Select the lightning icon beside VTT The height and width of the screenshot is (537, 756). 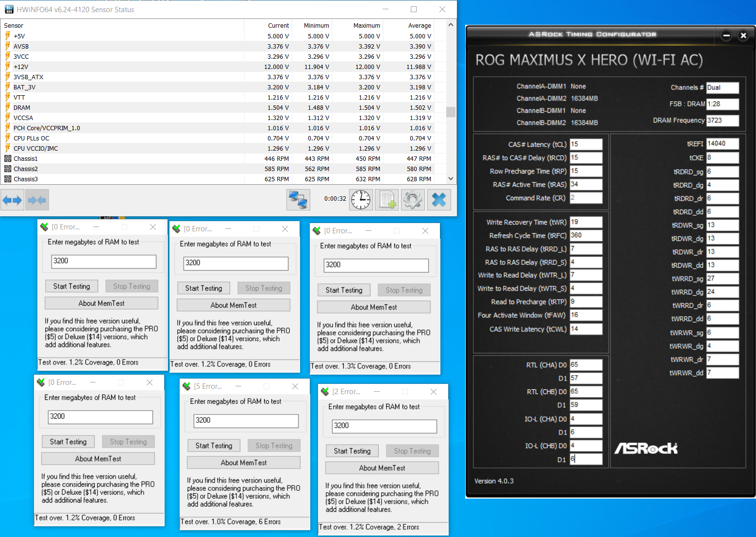coord(8,97)
